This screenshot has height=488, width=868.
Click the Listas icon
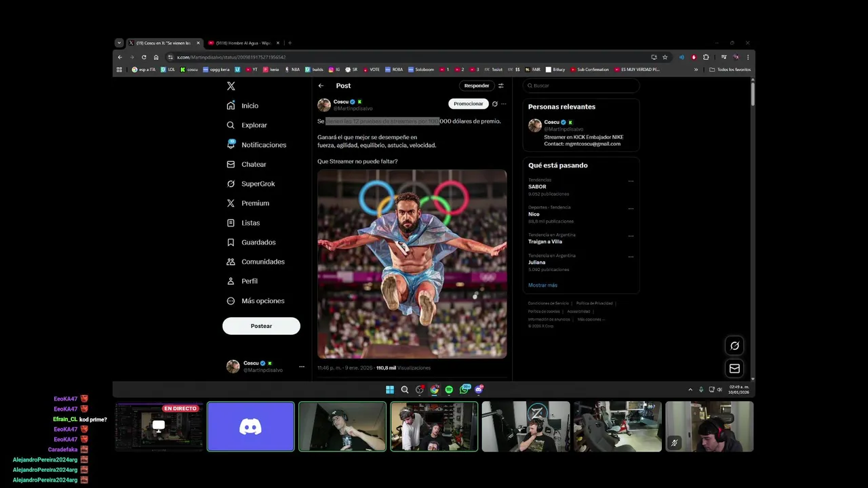(231, 223)
